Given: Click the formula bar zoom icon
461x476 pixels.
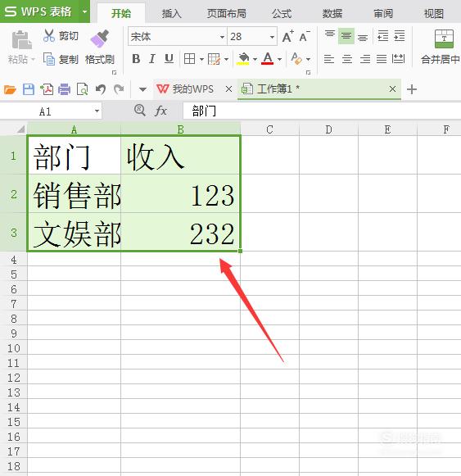Looking at the screenshot, I should coord(140,111).
